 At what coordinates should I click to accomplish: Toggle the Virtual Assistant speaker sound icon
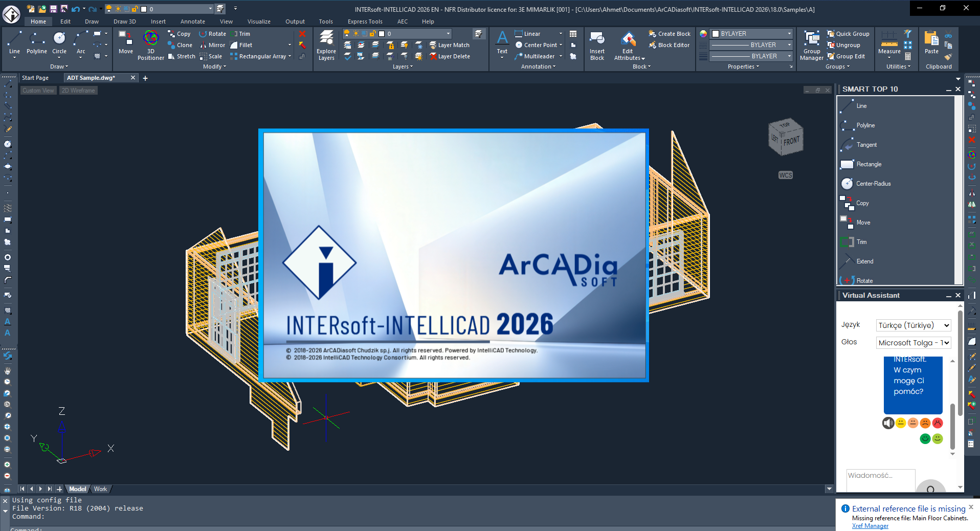(888, 423)
